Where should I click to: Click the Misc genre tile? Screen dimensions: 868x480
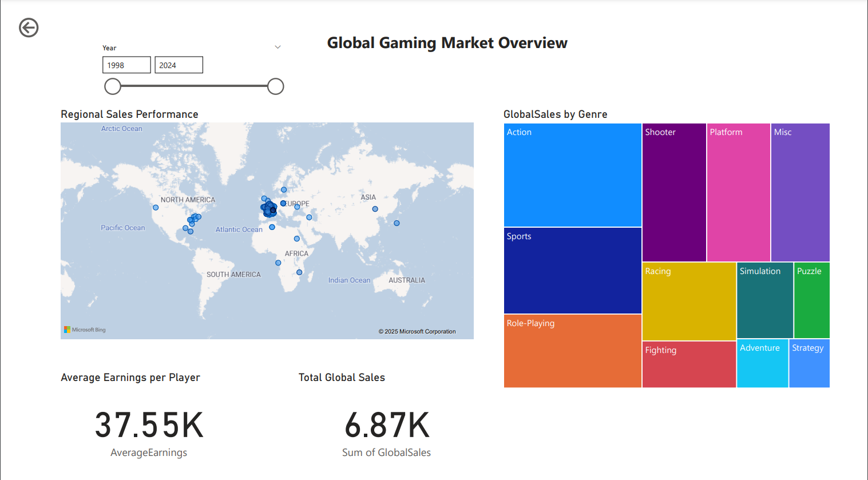point(800,193)
